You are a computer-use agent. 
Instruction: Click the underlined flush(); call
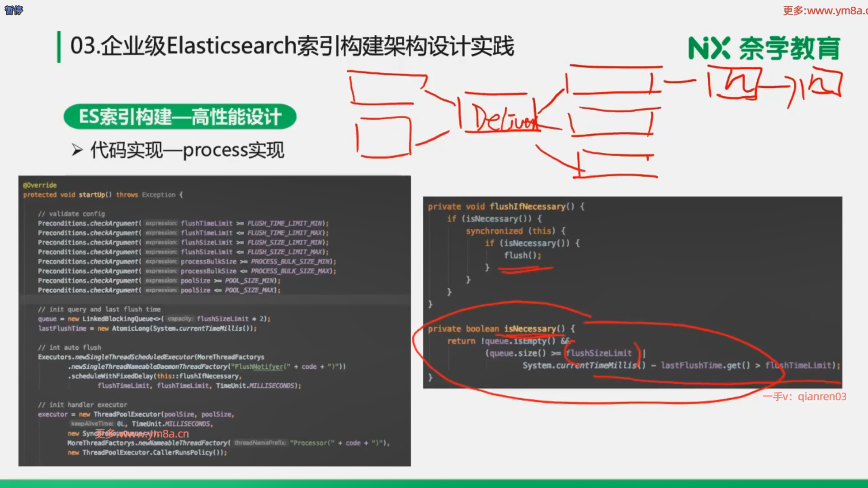[522, 255]
